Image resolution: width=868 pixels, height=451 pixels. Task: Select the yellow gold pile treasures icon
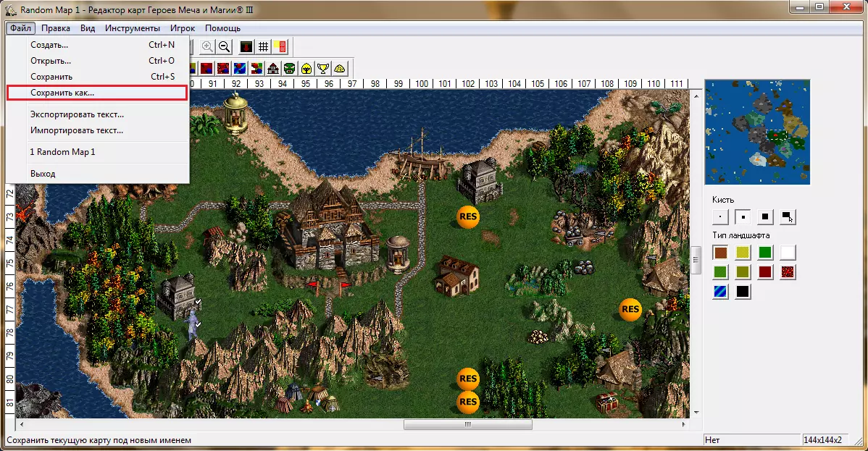point(339,69)
